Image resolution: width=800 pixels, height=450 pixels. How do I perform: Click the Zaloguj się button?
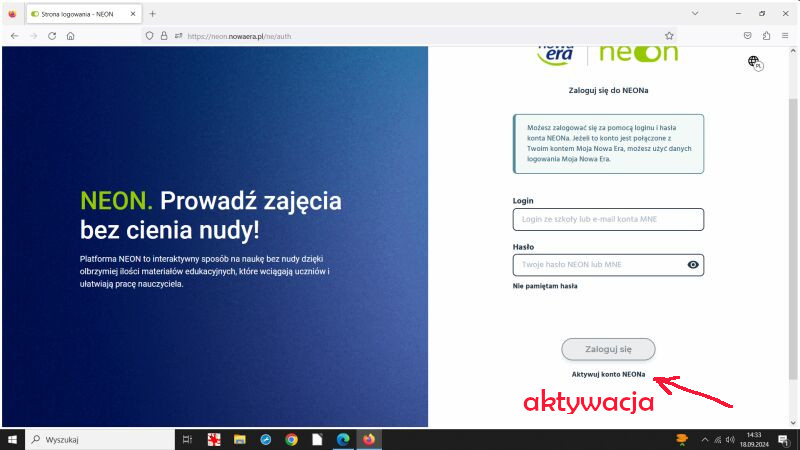tap(608, 349)
